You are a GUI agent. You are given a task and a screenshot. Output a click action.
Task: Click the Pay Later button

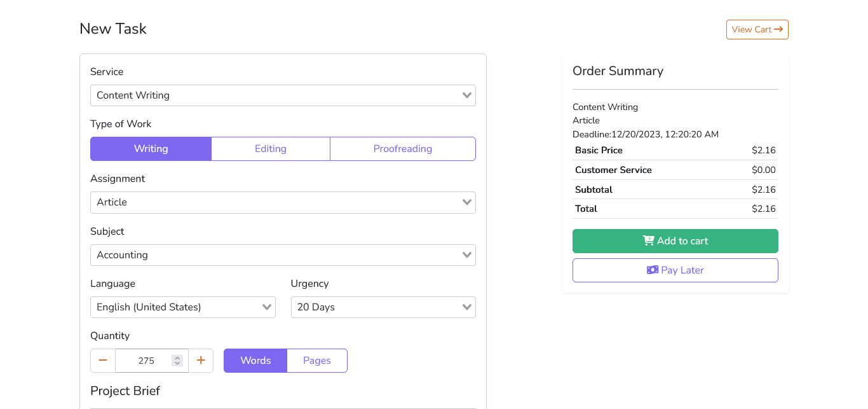click(675, 270)
